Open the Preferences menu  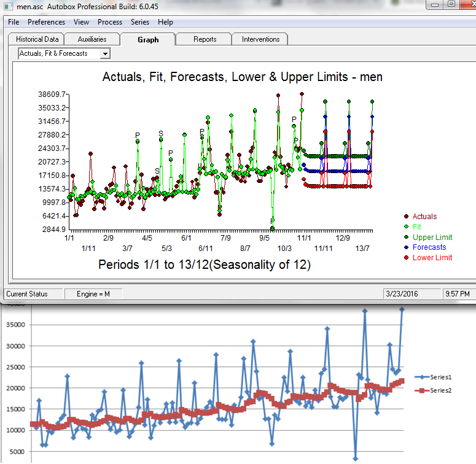click(46, 22)
